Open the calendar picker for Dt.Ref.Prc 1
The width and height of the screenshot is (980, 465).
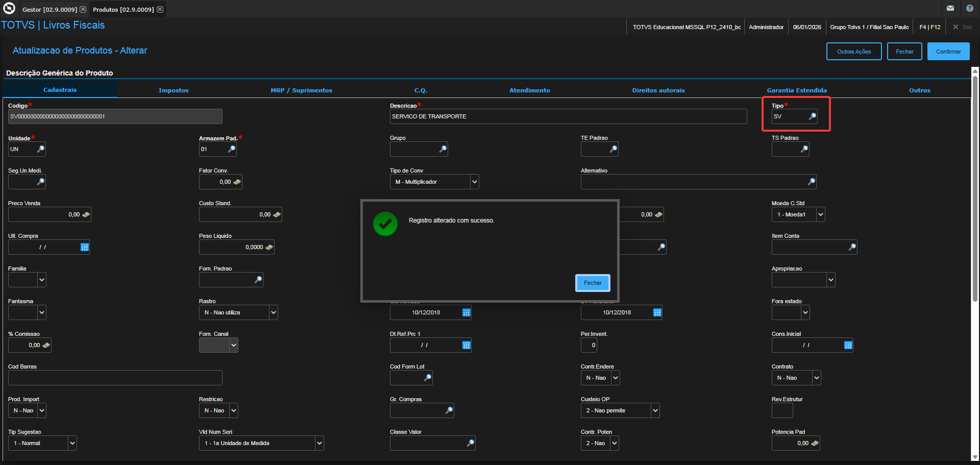pyautogui.click(x=467, y=345)
